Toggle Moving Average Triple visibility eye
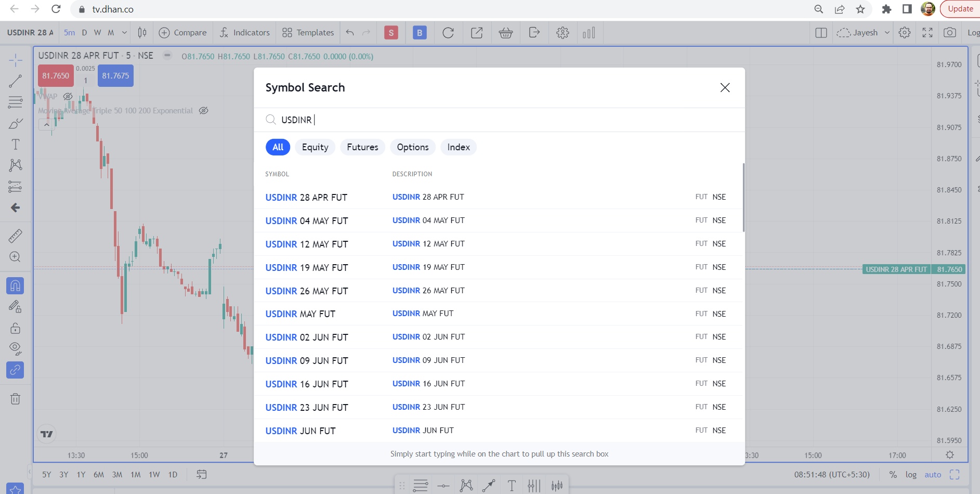The height and width of the screenshot is (494, 980). coord(204,111)
